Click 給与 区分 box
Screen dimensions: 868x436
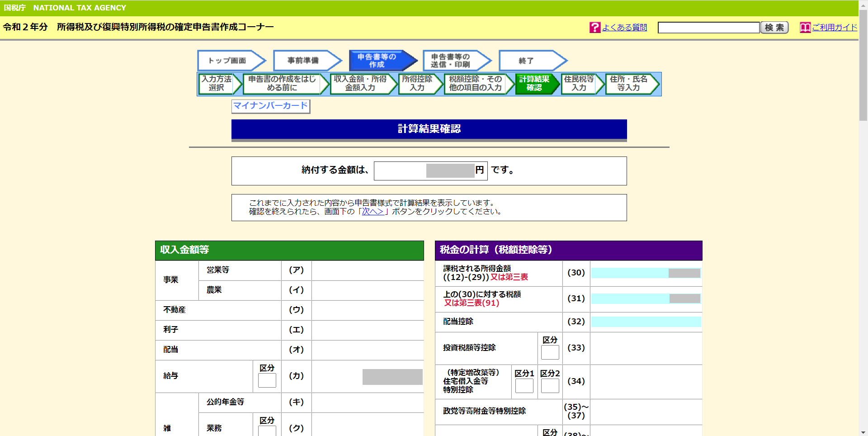pos(267,380)
